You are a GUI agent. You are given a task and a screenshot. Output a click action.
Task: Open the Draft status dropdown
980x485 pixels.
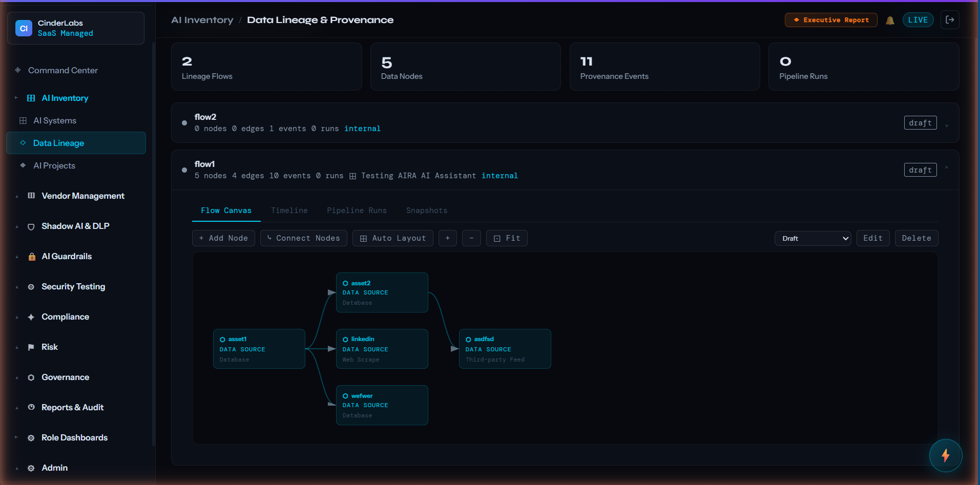[x=813, y=238]
